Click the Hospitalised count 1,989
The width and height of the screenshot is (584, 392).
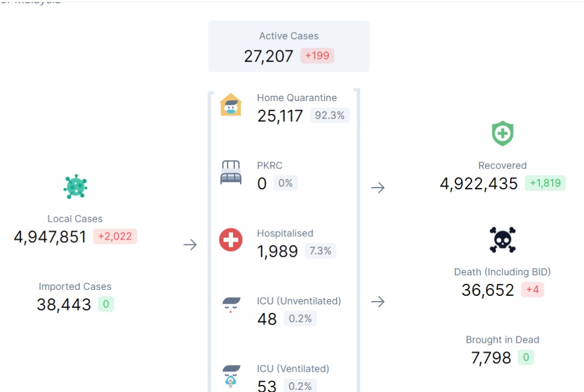coord(277,251)
